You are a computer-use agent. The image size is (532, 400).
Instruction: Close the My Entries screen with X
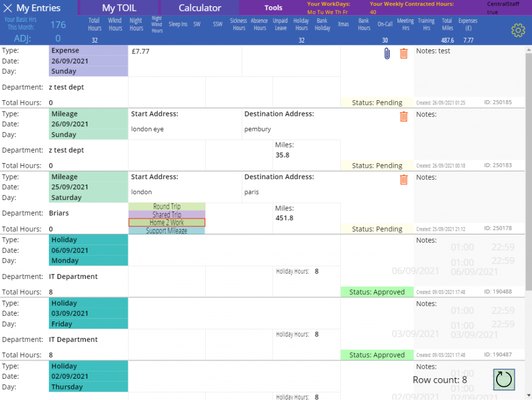click(x=7, y=8)
